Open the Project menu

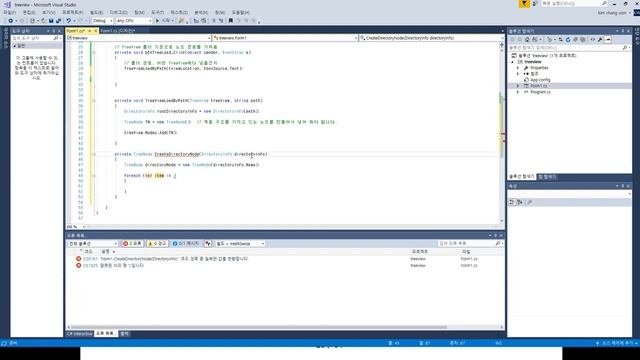(x=72, y=13)
